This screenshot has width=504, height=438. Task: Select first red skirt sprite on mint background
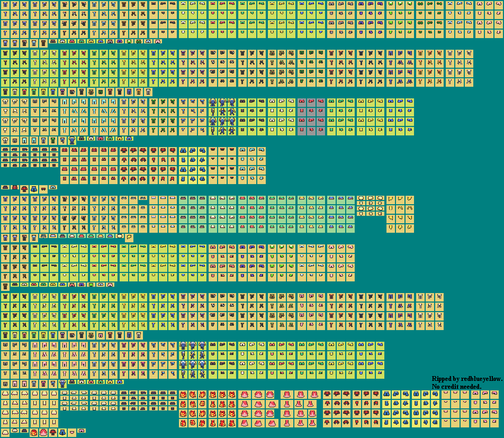pyautogui.click(x=242, y=199)
